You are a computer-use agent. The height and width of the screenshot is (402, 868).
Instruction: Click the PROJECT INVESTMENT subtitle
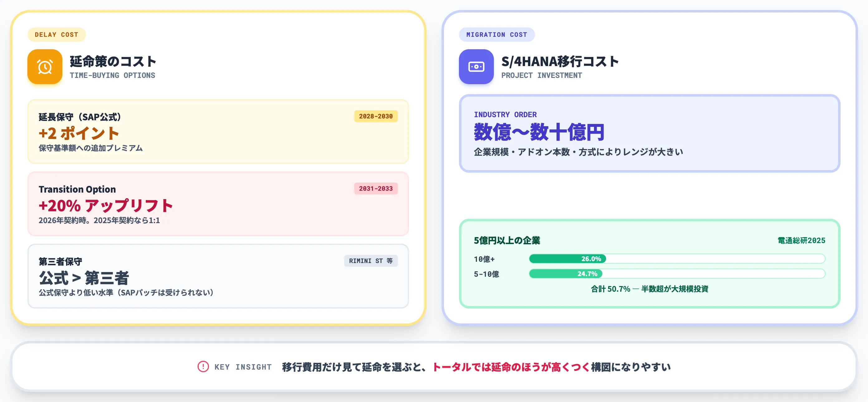pyautogui.click(x=542, y=75)
